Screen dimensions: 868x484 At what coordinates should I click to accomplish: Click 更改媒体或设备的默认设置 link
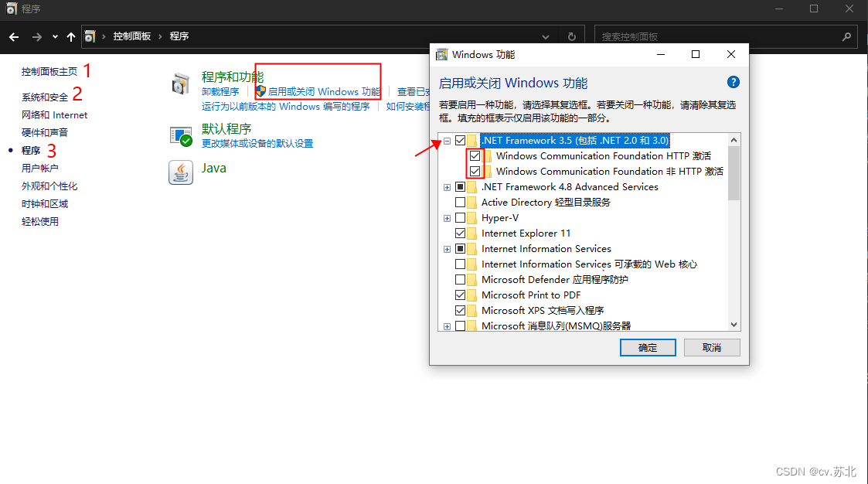point(257,144)
